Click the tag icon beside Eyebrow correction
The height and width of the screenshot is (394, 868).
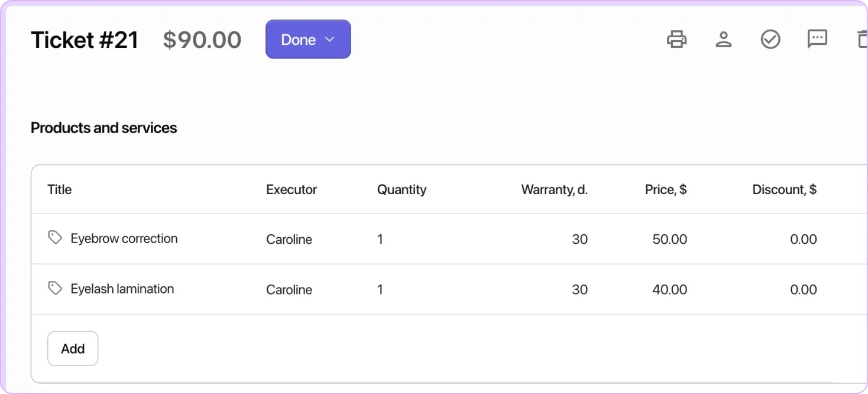pyautogui.click(x=55, y=237)
